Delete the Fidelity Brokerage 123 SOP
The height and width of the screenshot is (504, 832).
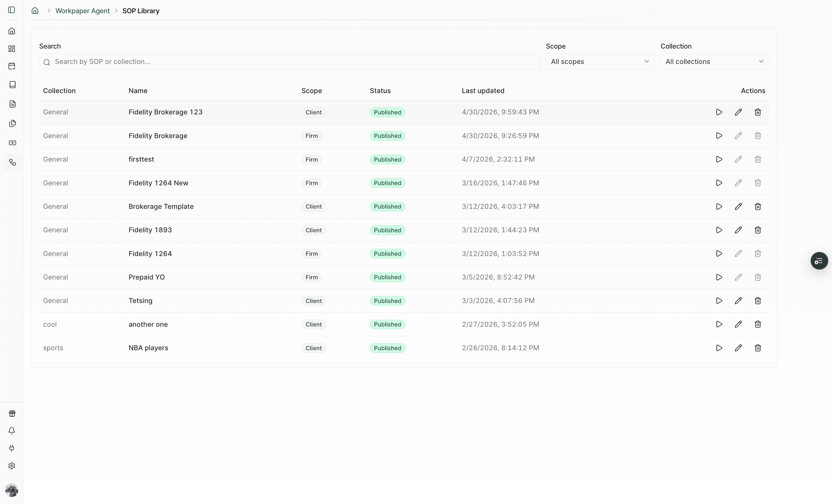click(x=758, y=112)
